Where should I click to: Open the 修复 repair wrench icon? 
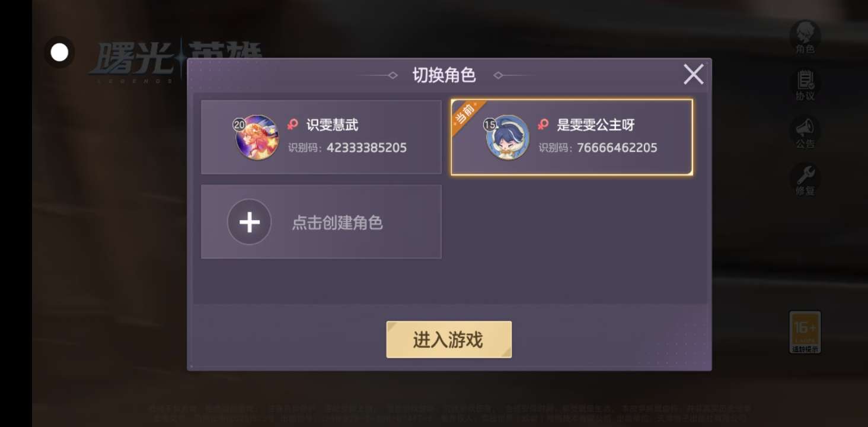point(805,179)
